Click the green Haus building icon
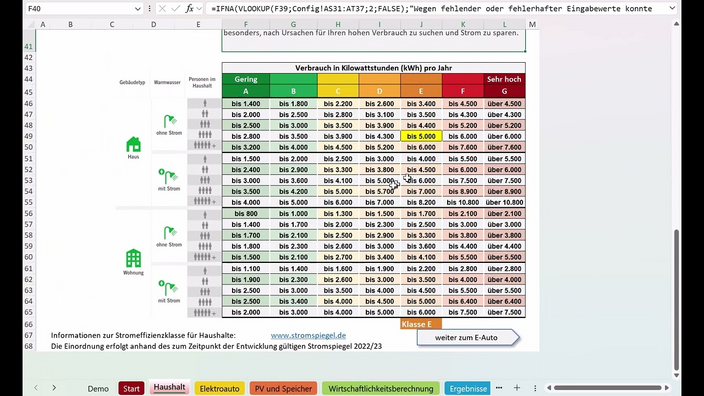Image resolution: width=704 pixels, height=396 pixels. coord(133,145)
